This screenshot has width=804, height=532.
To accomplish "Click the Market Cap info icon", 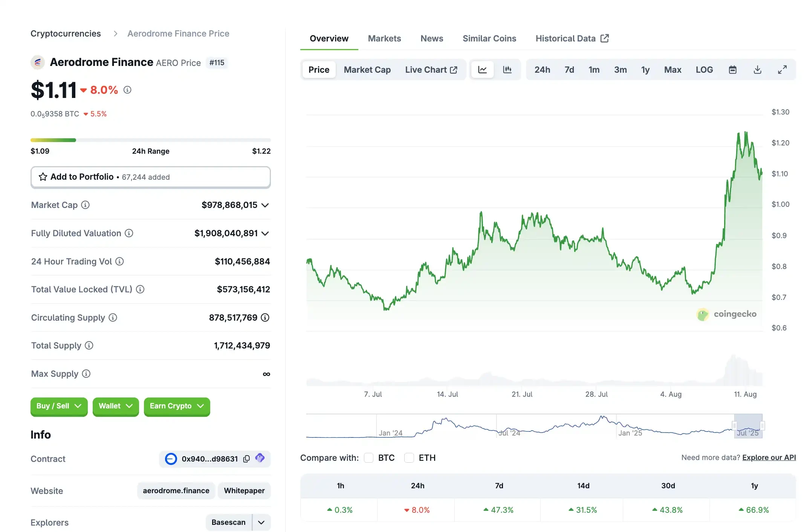I will point(86,205).
